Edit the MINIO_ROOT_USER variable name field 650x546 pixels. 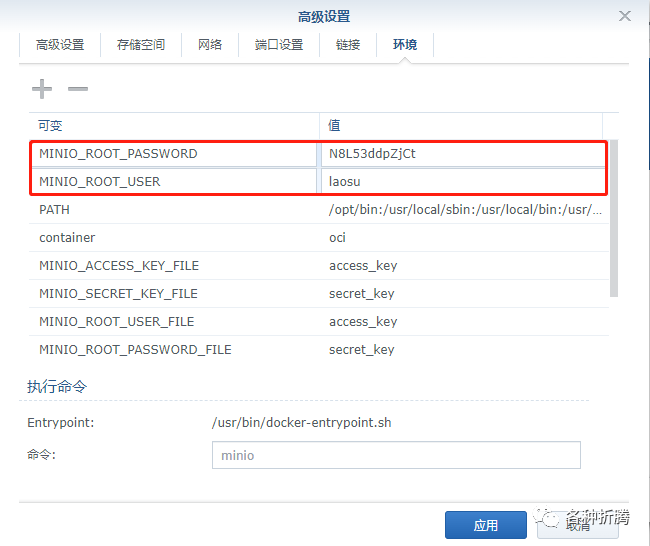pos(174,182)
